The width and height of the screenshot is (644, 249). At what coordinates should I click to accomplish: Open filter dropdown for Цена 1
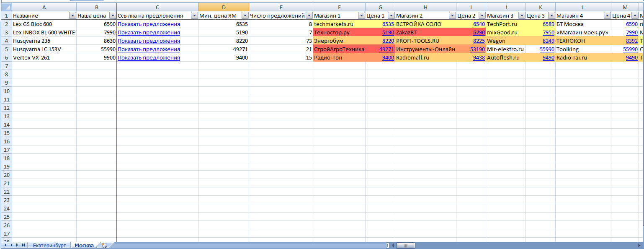tap(391, 16)
